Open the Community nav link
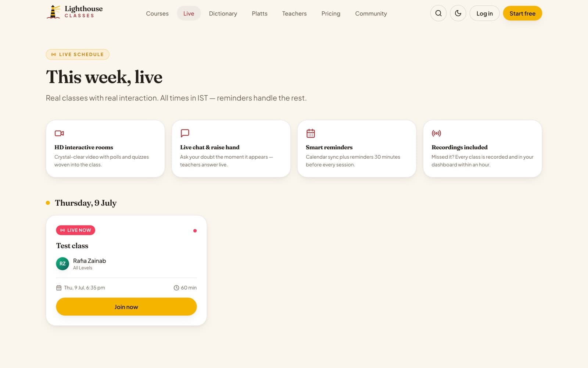The height and width of the screenshot is (368, 588). 371,14
